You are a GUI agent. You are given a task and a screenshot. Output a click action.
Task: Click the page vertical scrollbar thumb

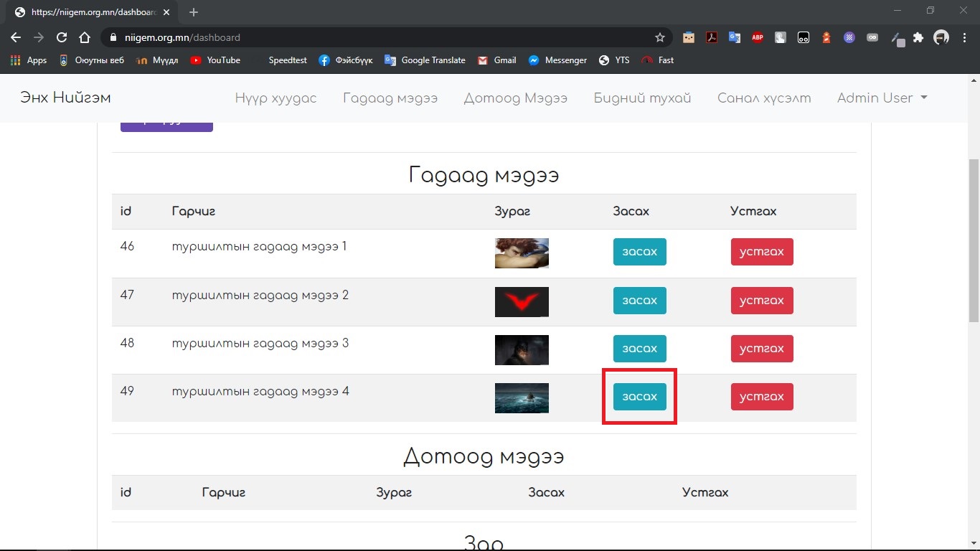click(x=974, y=240)
